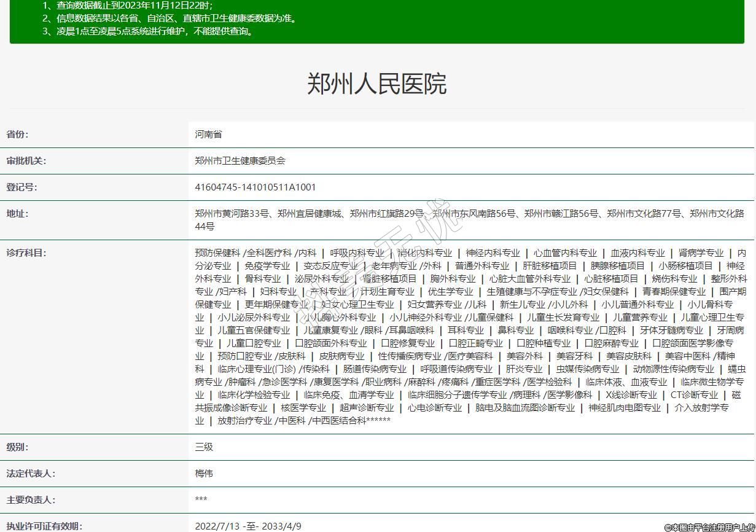
Task: Select the 审批机关 row label
Action: pyautogui.click(x=26, y=161)
